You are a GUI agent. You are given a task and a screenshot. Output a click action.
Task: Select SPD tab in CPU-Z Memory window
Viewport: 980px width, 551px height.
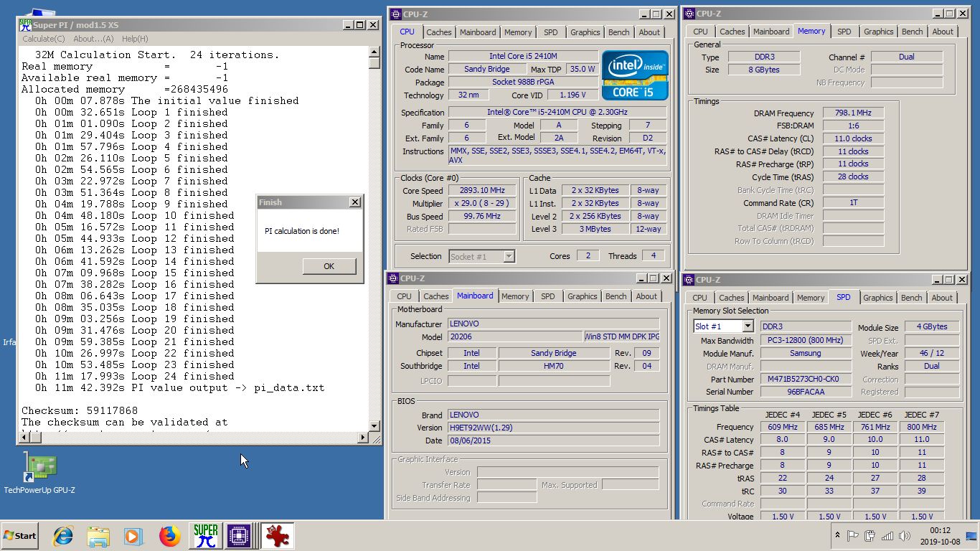tap(844, 32)
